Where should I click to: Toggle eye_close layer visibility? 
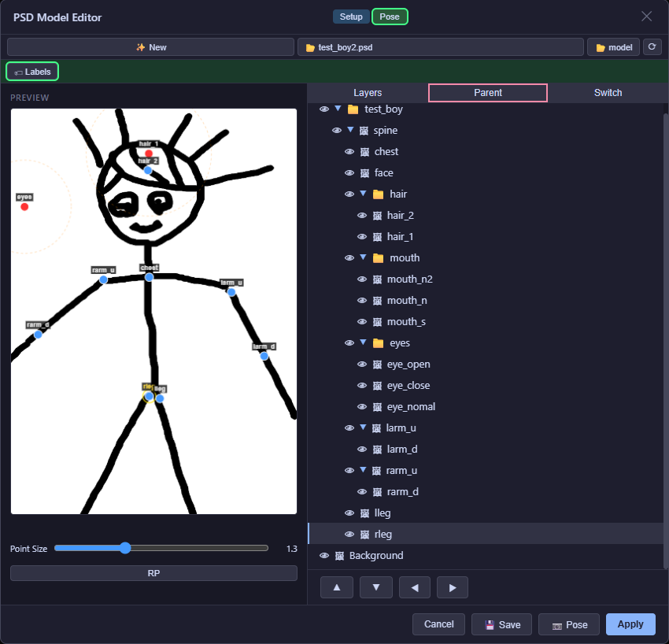click(362, 386)
